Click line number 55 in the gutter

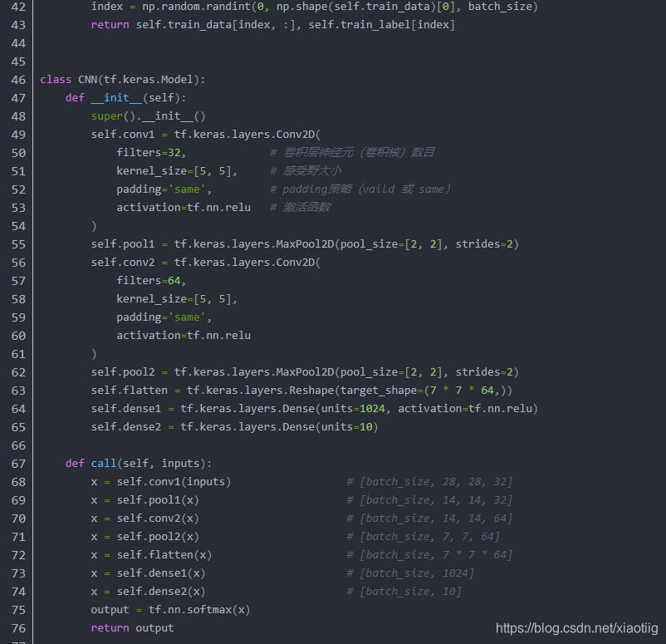(18, 244)
